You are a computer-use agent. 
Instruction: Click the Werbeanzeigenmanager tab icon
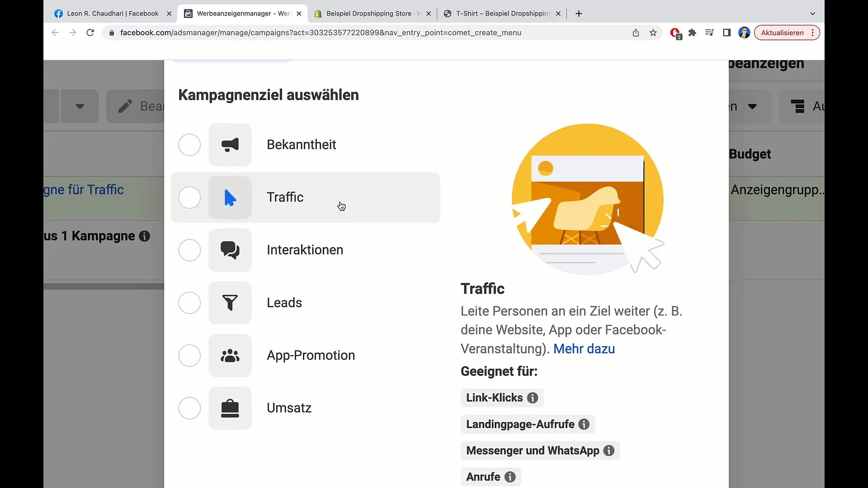pyautogui.click(x=189, y=13)
